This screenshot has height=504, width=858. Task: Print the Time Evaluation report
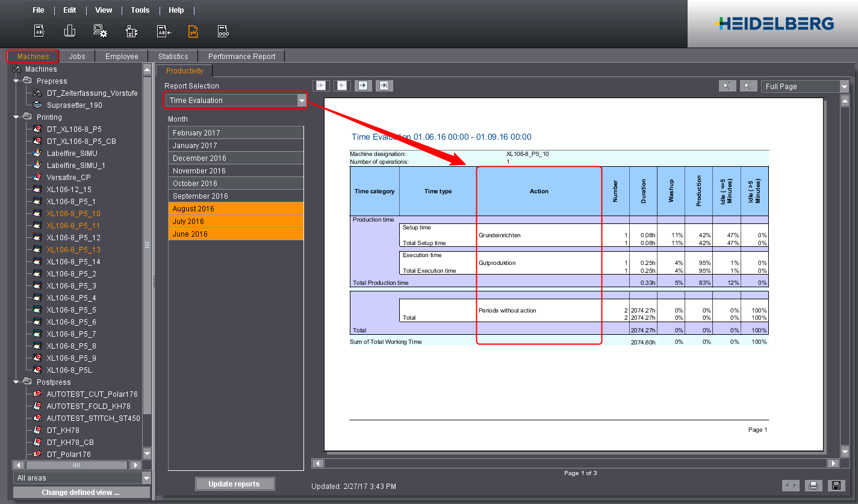pyautogui.click(x=813, y=485)
